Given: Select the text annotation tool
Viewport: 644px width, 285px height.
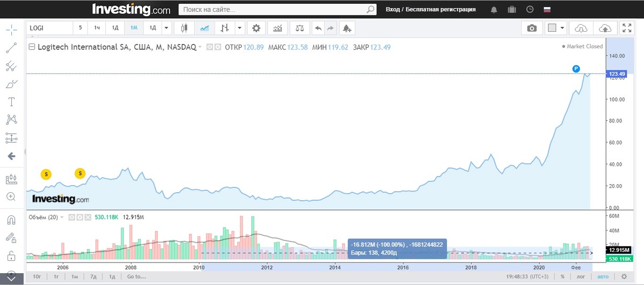Looking at the screenshot, I should [11, 102].
